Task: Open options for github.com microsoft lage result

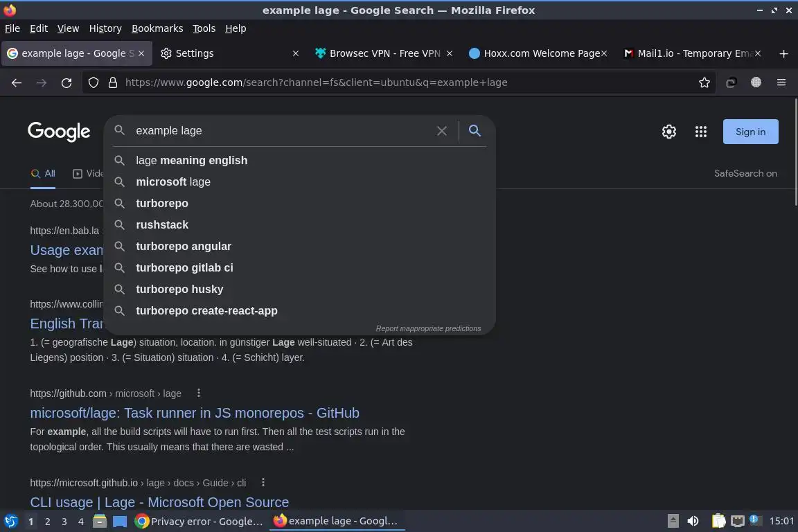Action: 199,393
